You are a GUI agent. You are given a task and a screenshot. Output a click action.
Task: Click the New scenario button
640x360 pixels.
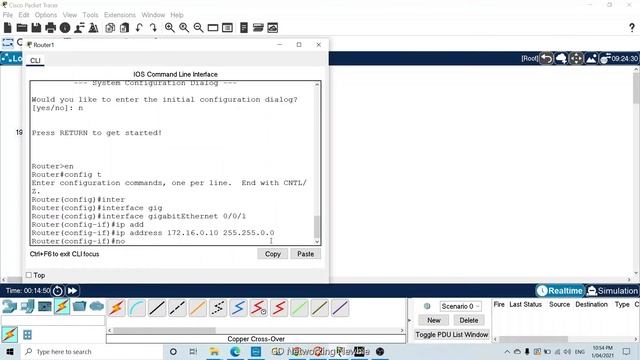click(433, 320)
